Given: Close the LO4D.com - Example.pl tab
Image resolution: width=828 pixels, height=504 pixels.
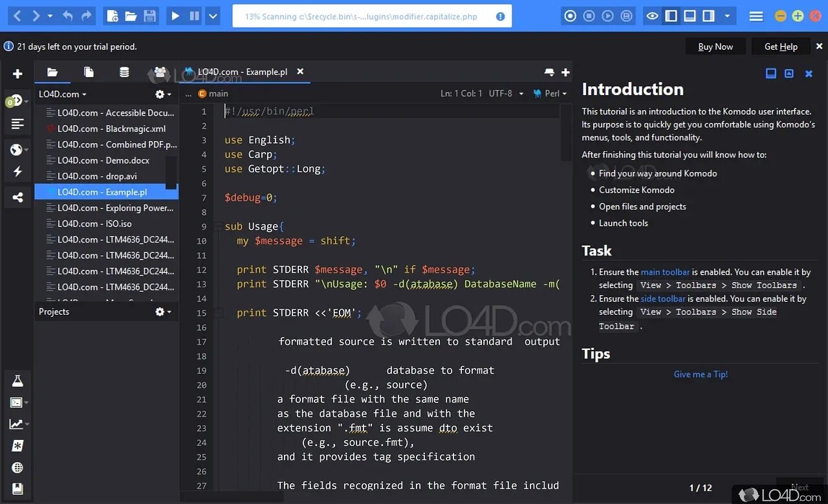Looking at the screenshot, I should click(300, 72).
